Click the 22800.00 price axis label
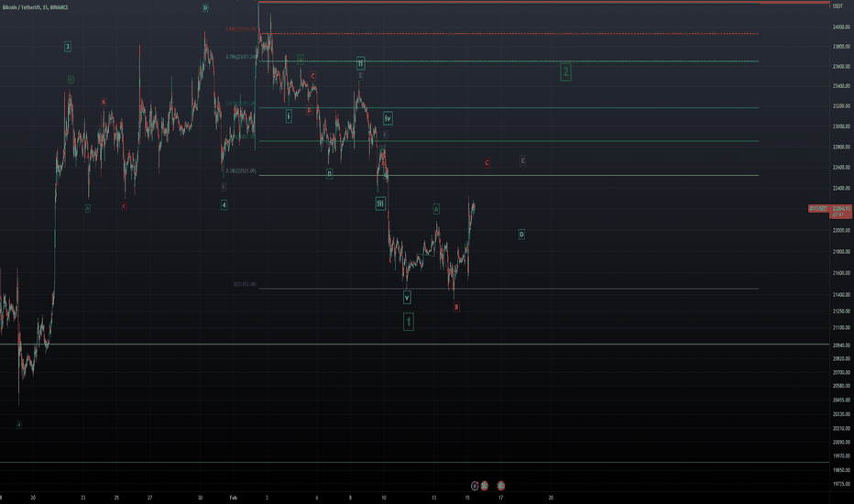Viewport: 854px width, 504px height. (x=841, y=148)
